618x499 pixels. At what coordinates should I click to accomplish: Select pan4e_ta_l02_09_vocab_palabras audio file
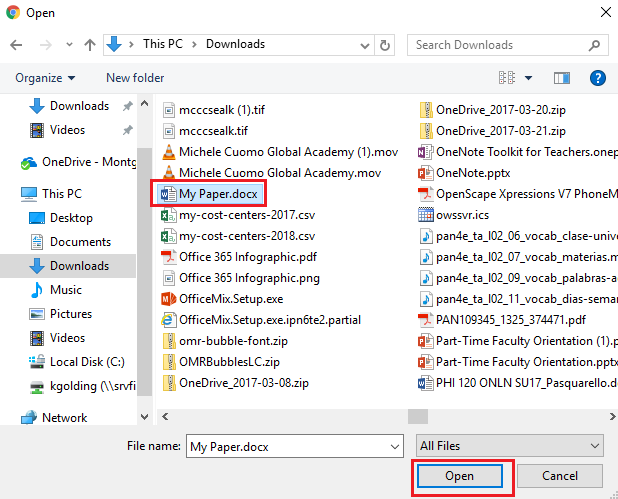point(518,278)
